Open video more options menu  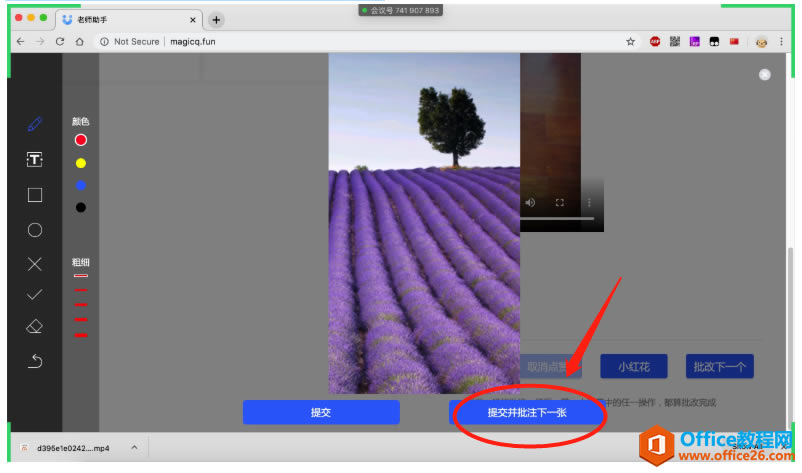point(589,202)
